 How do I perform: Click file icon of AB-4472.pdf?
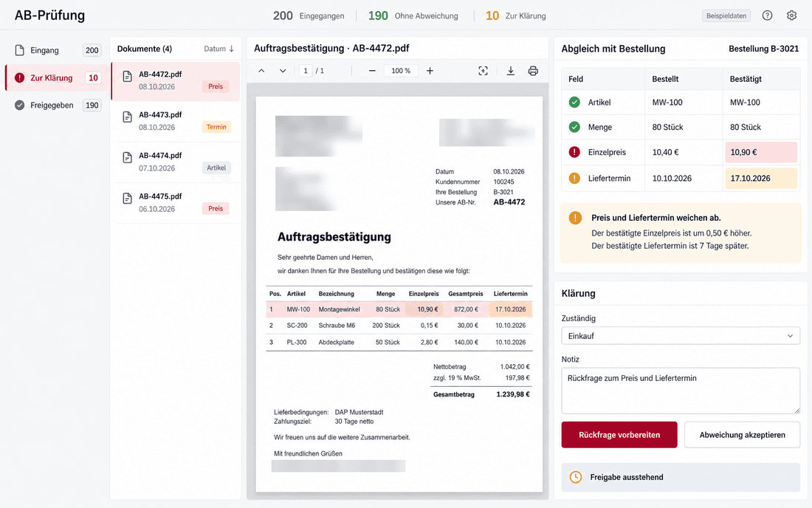(128, 77)
